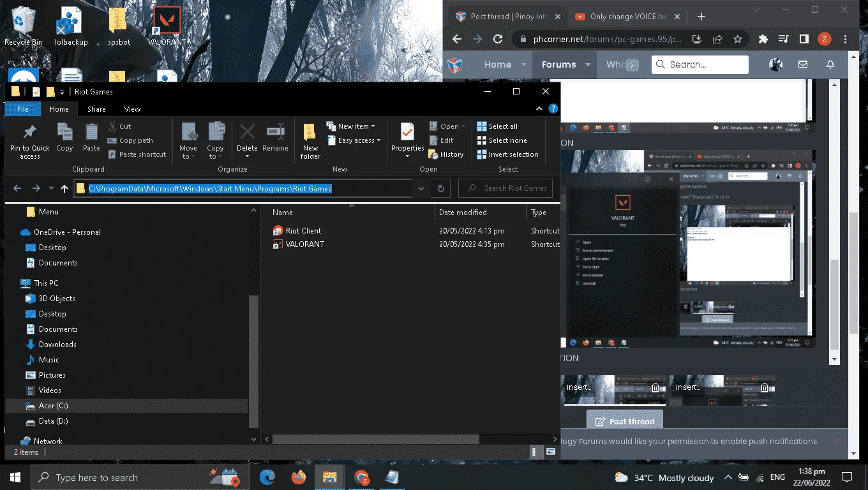Click the Home link on forum navbar

pos(498,64)
